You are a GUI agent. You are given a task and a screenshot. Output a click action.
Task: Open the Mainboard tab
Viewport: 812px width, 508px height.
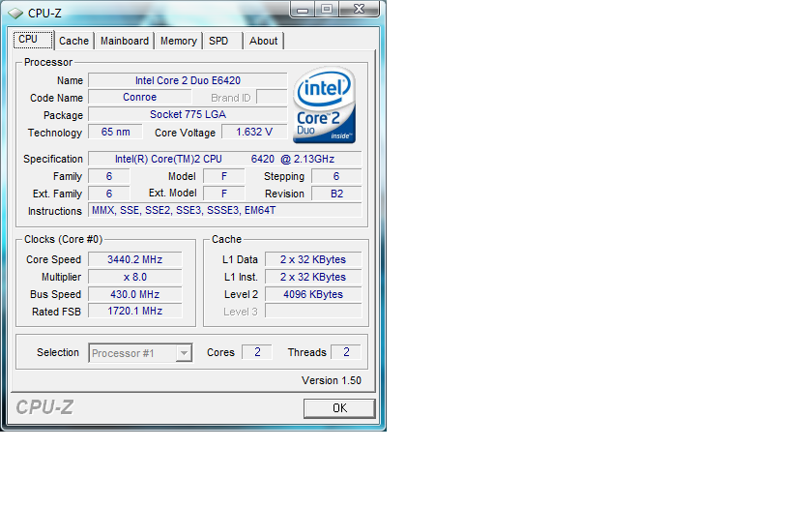click(125, 41)
